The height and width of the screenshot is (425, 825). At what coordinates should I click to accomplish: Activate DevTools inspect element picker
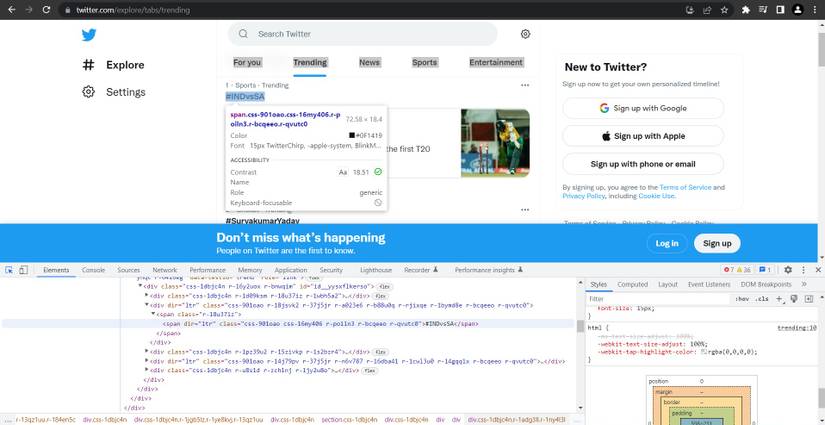point(9,270)
